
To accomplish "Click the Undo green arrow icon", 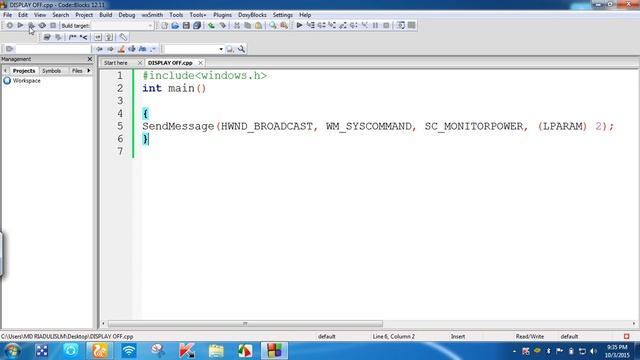I will click(x=211, y=25).
